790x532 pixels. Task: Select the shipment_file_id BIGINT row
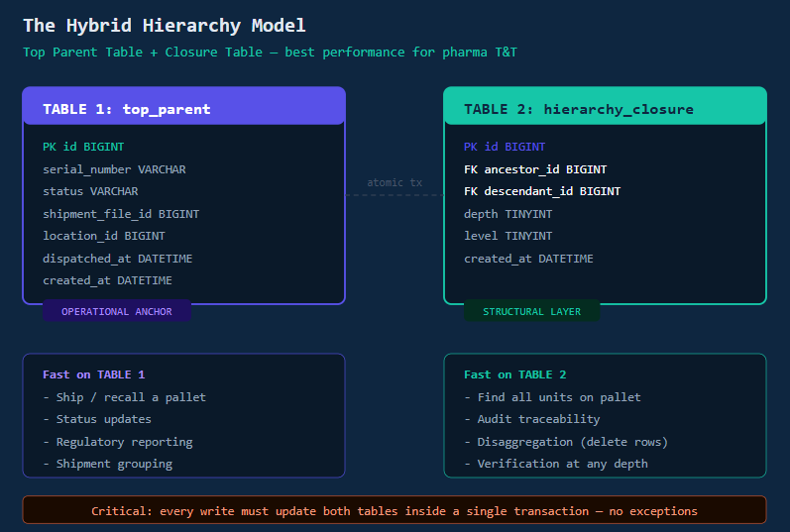121,214
